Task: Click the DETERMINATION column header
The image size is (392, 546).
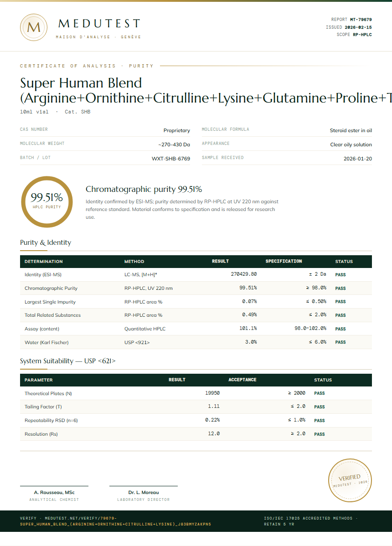Action: tap(43, 262)
